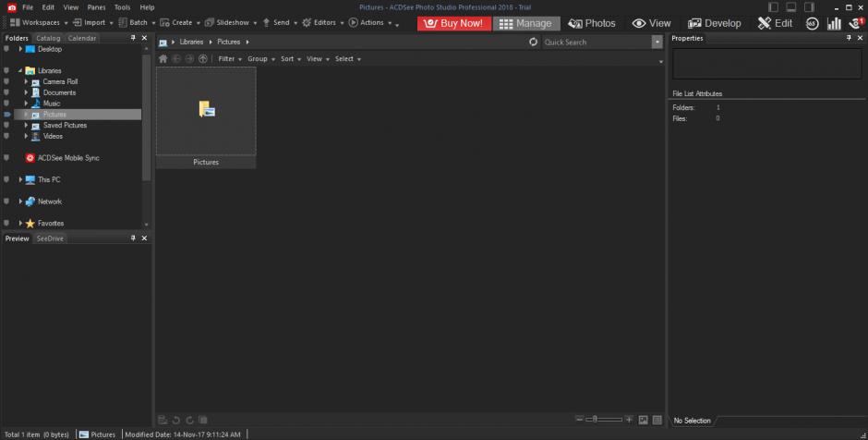Switch to the Calendar tab
868x440 pixels.
coord(82,38)
